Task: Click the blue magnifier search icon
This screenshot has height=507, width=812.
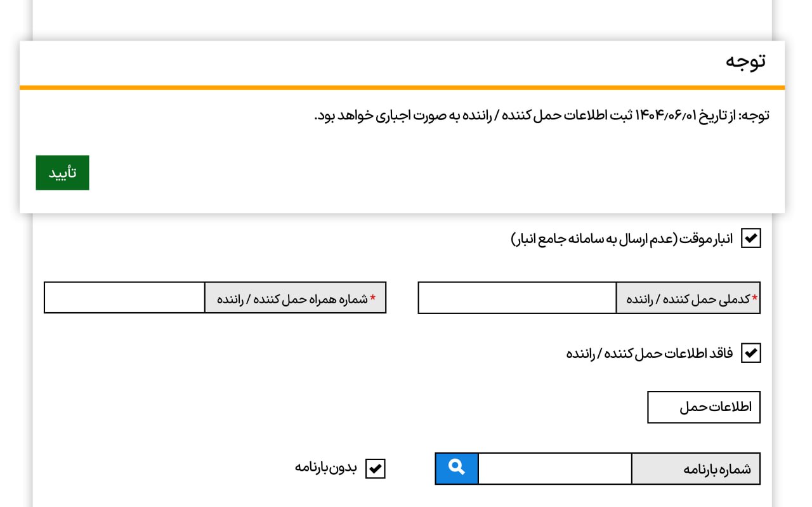Action: (457, 468)
